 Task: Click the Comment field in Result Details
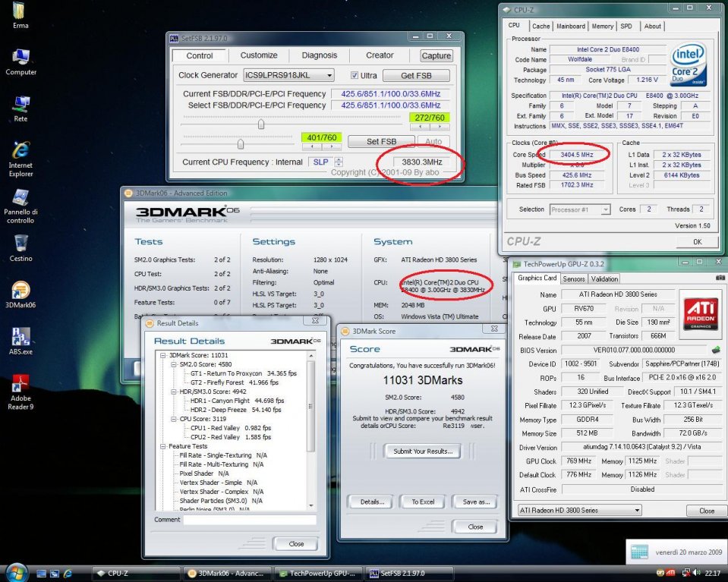point(250,520)
